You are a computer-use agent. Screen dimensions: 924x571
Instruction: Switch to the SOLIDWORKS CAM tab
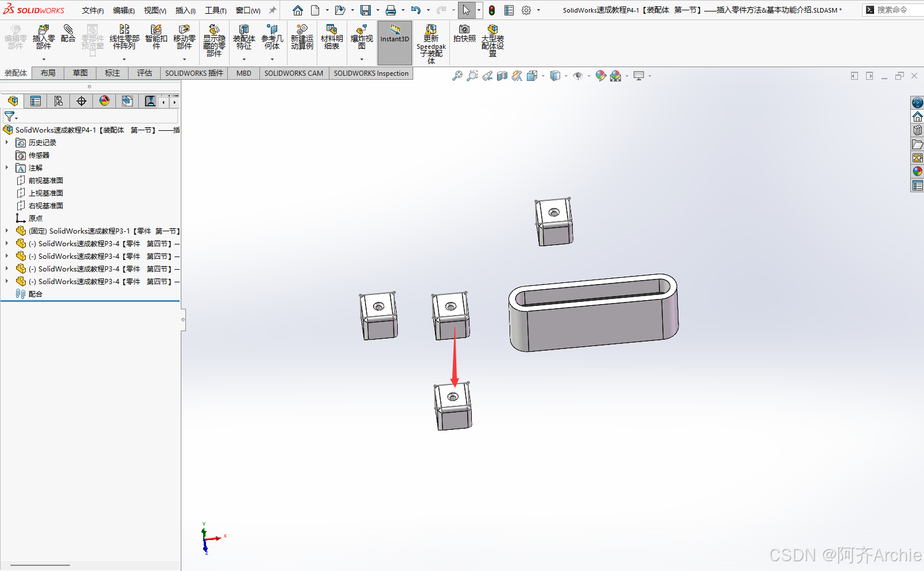click(x=294, y=73)
